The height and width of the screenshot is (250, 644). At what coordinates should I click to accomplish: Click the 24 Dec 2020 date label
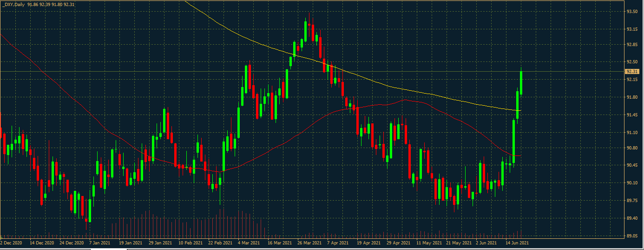(x=71, y=243)
